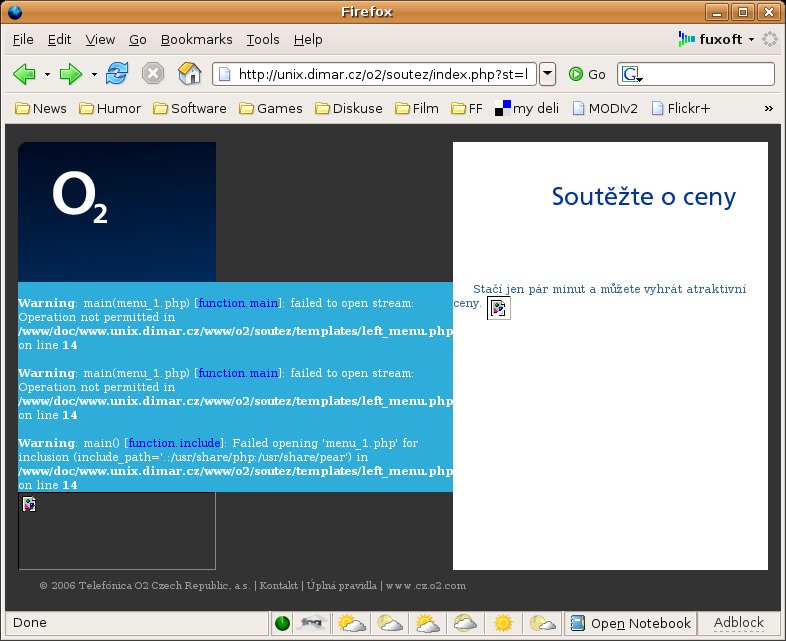This screenshot has height=641, width=786.
Task: Click the 'Done' status text
Action: point(30,622)
